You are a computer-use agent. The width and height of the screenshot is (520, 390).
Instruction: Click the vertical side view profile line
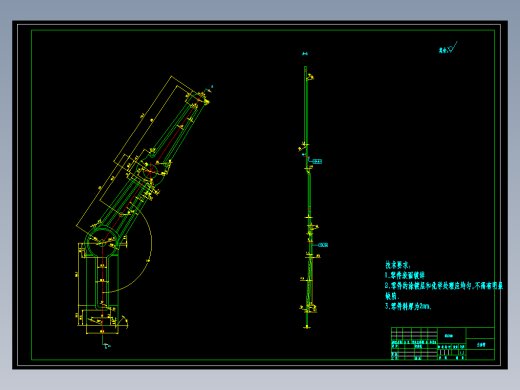(306, 197)
